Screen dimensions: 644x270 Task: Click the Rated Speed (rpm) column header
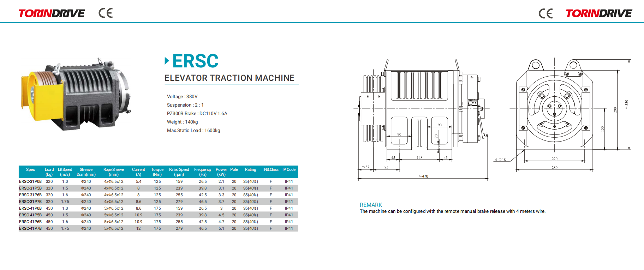coord(179,172)
